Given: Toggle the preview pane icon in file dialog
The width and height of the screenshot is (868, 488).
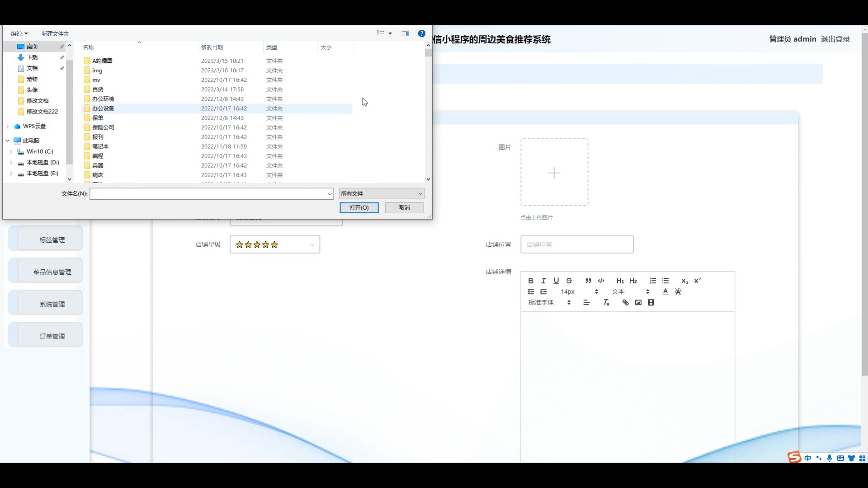Looking at the screenshot, I should point(406,33).
